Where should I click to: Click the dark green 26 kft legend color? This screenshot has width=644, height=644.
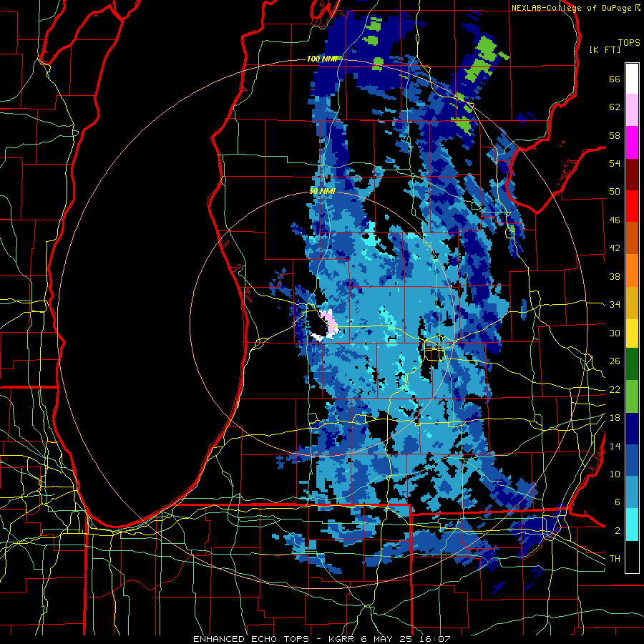(632, 364)
